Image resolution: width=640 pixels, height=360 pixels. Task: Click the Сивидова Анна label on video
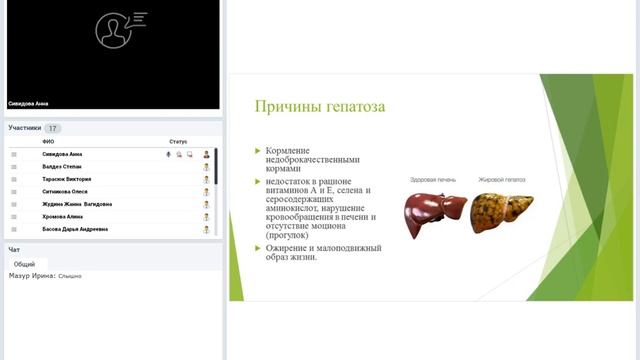(28, 104)
